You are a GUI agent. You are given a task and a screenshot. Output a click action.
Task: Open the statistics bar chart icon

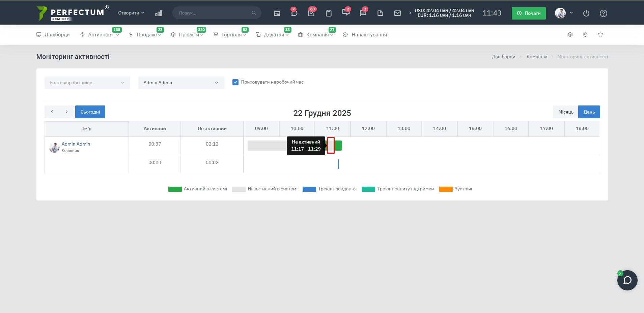159,13
